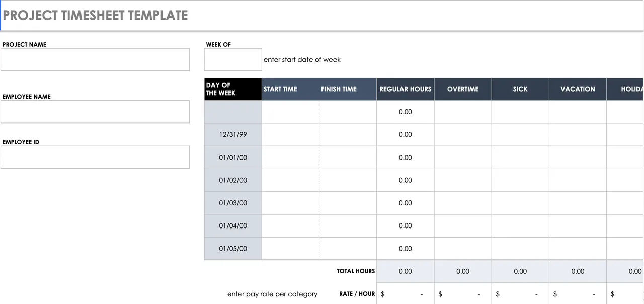644x304 pixels.
Task: Select the 'enter start date of week' hint text
Action: point(302,59)
